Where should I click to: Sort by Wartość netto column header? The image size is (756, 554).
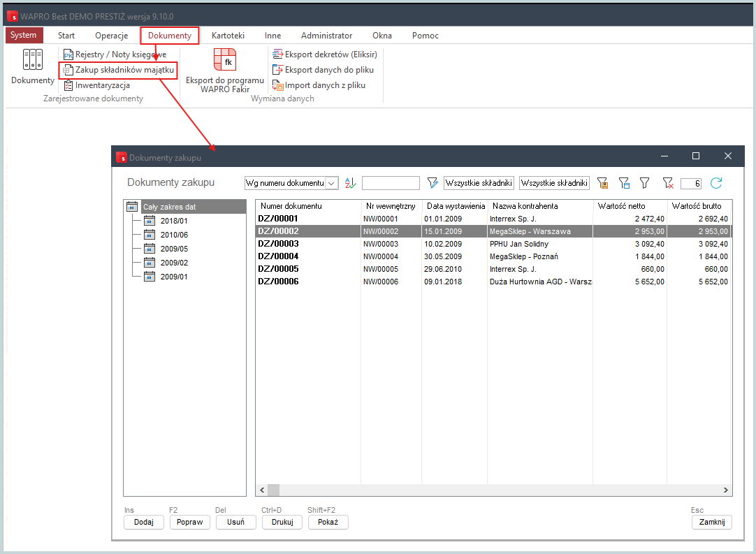[x=630, y=206]
